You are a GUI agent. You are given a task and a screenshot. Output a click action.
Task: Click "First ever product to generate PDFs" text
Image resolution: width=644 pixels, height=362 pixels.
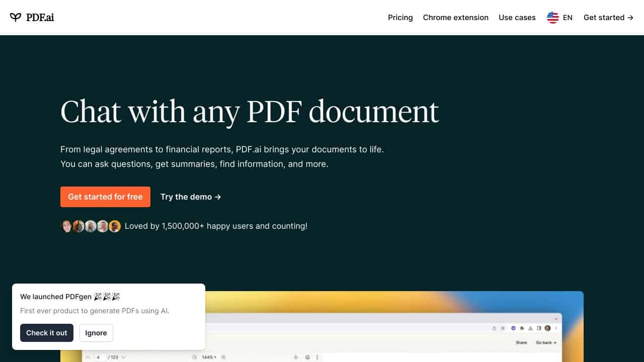coord(95,311)
